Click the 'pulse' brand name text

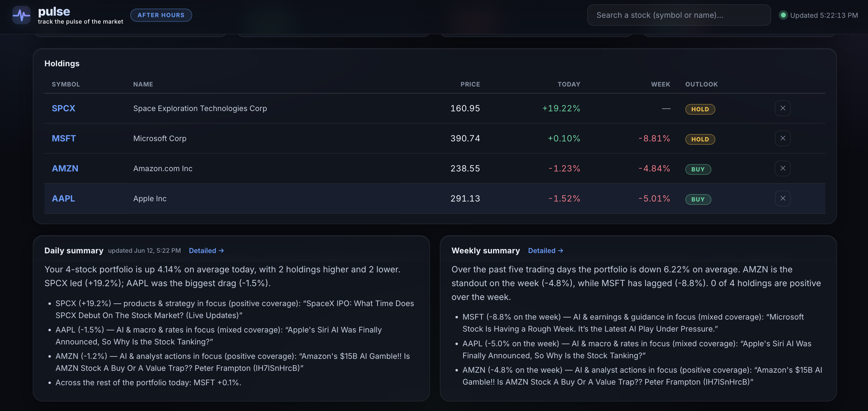tap(54, 11)
